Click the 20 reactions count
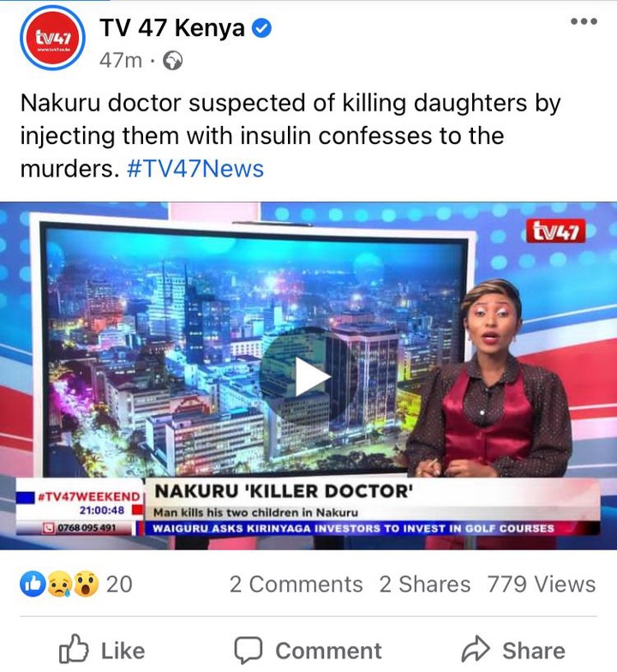This screenshot has width=617, height=672. pyautogui.click(x=119, y=585)
